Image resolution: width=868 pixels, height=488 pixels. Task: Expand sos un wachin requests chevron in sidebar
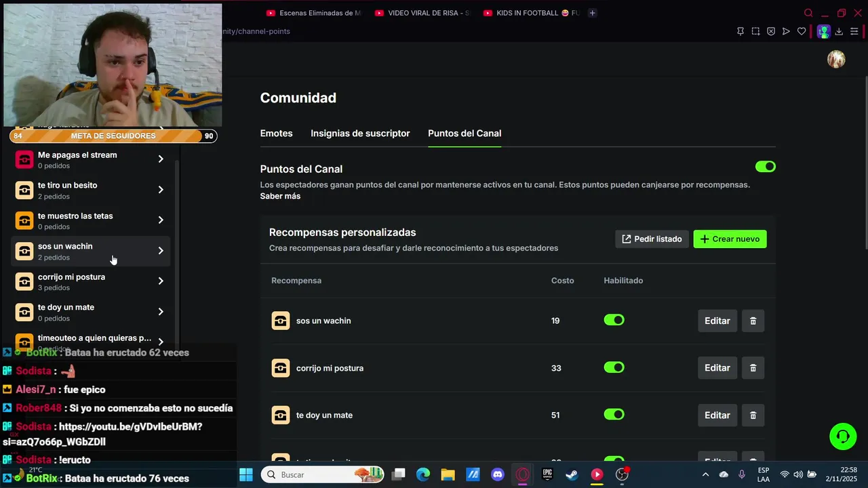tap(161, 251)
